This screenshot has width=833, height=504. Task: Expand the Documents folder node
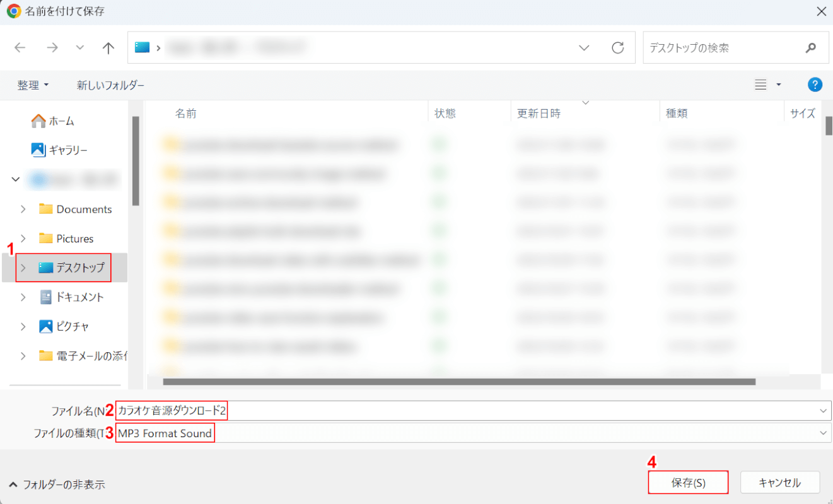click(x=23, y=209)
